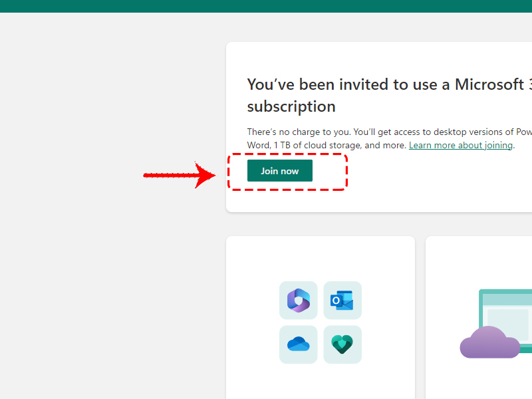This screenshot has width=532, height=399.
Task: Click the purple cloud laptop illustration
Action: (496, 323)
